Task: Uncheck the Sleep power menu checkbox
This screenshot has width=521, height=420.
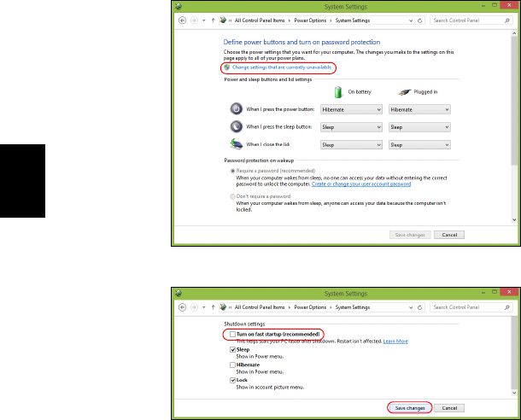Action: [x=233, y=350]
